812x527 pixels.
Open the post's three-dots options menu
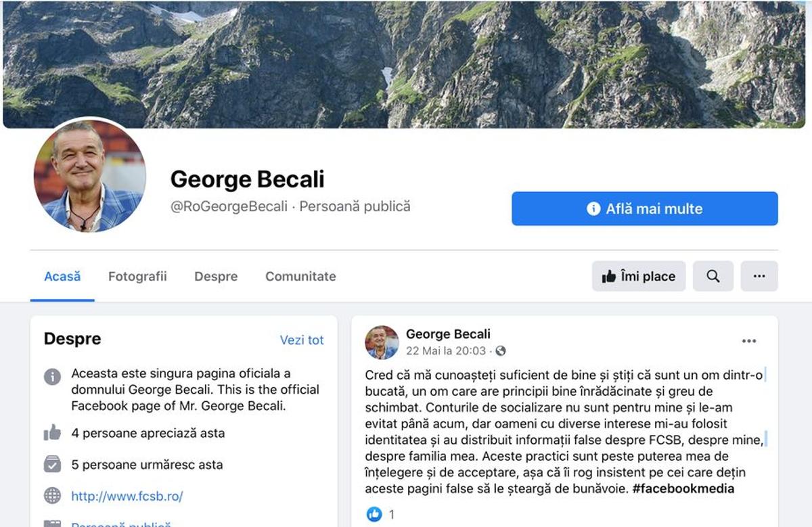(x=749, y=341)
